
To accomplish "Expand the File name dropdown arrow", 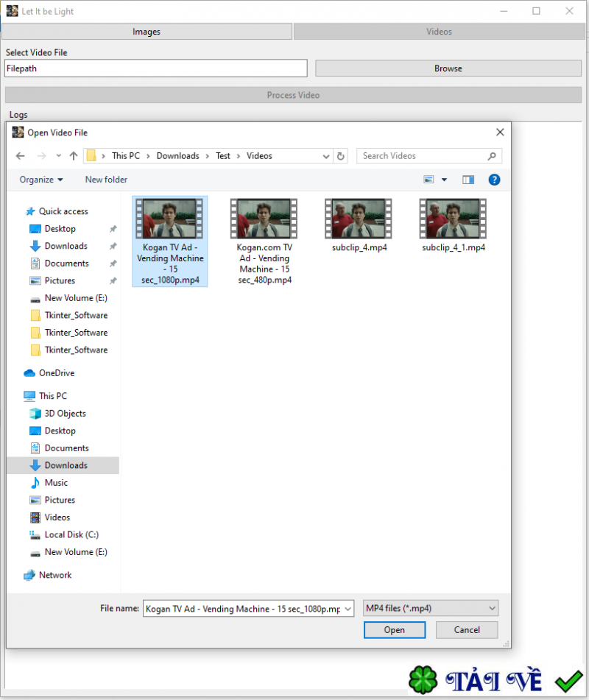I will tap(348, 609).
